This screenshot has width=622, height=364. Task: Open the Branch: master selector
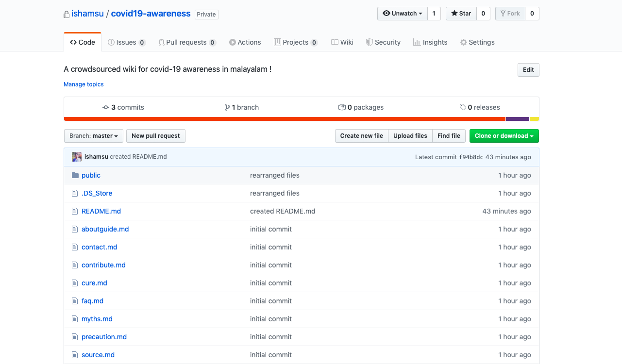tap(94, 136)
